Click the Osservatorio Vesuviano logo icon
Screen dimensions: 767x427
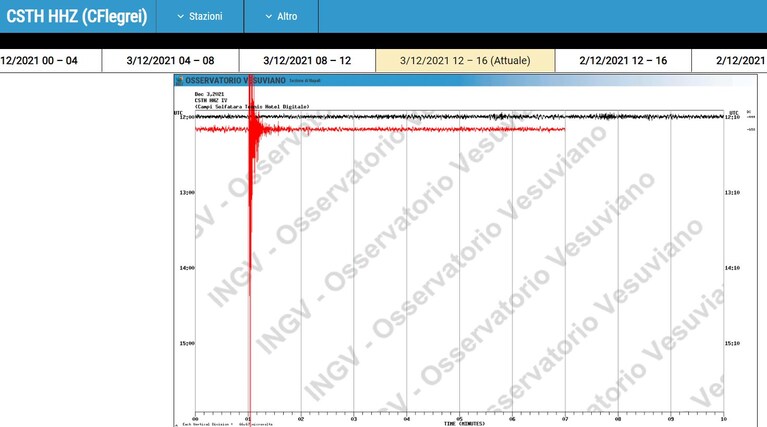coord(180,80)
